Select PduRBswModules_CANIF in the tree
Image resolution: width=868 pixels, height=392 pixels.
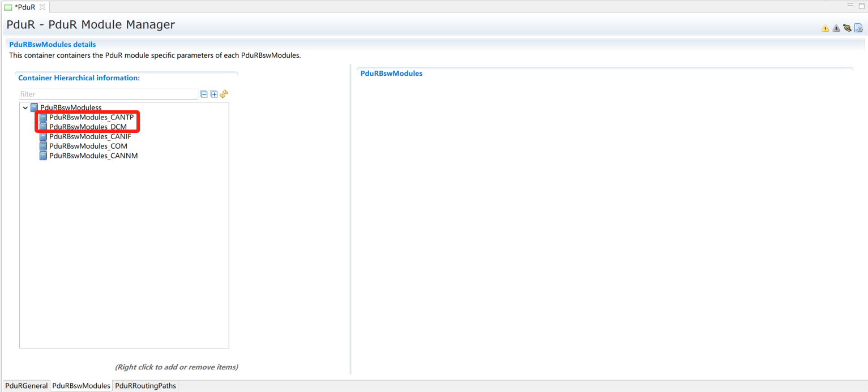(90, 136)
